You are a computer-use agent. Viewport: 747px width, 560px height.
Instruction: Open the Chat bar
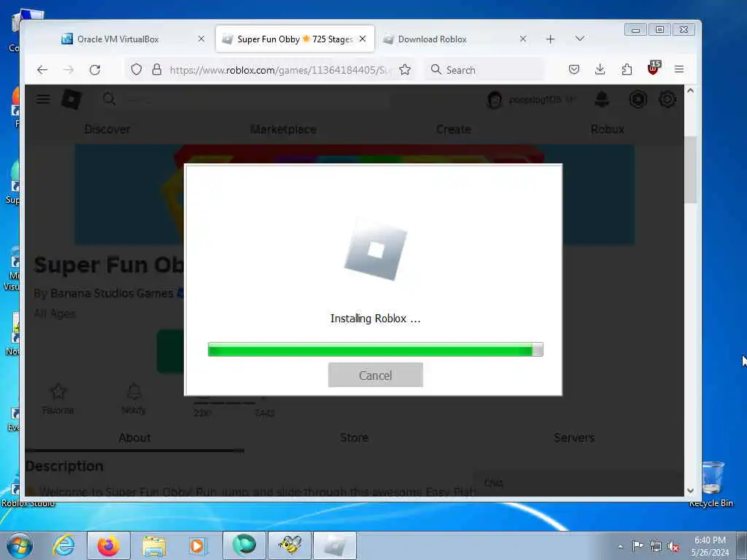tap(578, 483)
